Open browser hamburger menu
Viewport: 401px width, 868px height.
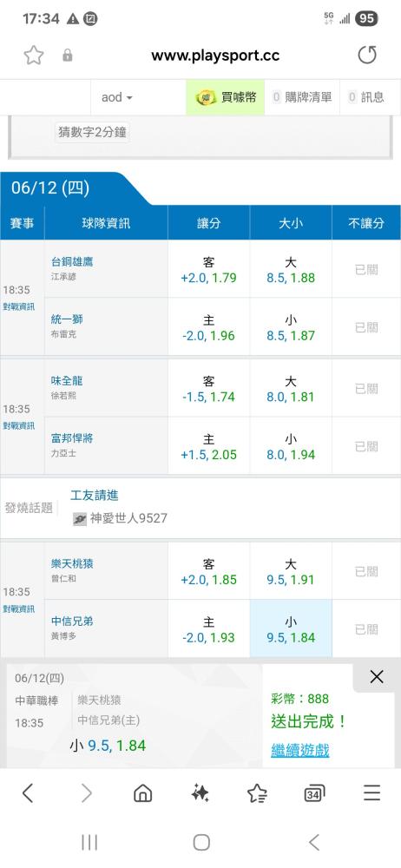(x=372, y=793)
